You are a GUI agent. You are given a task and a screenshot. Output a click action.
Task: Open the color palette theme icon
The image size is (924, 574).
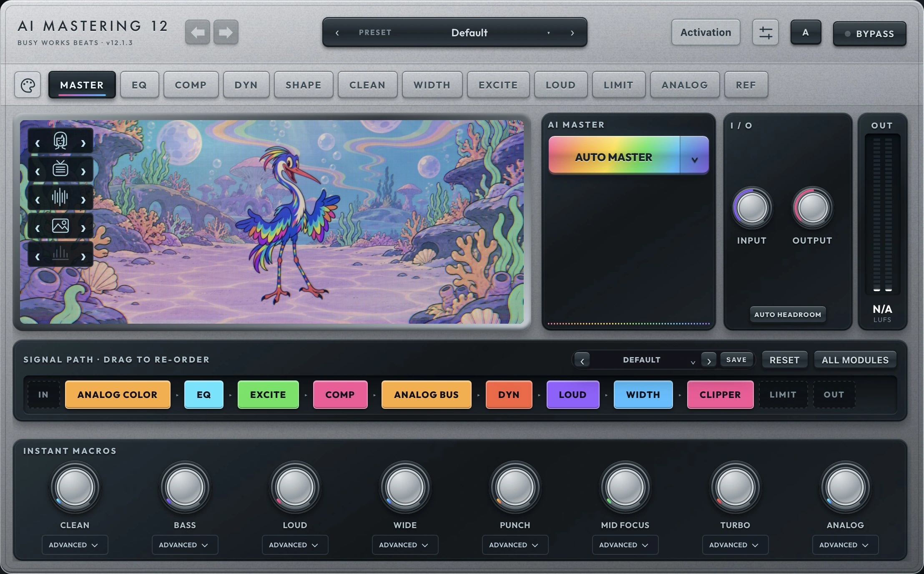pyautogui.click(x=28, y=85)
